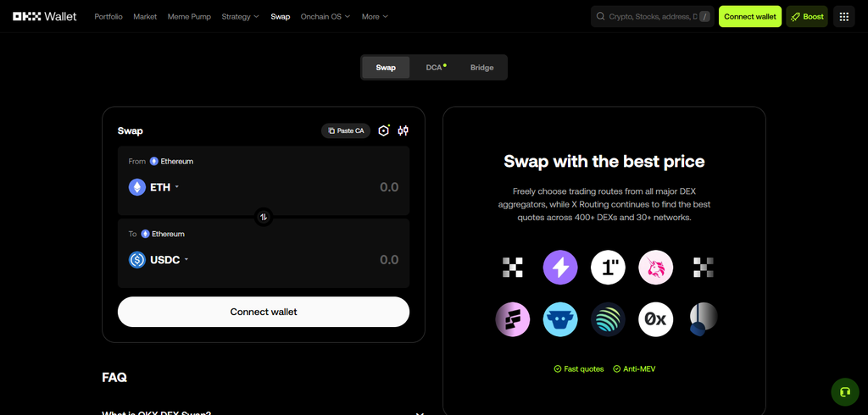
Task: Click the swap direction arrows icon
Action: (x=264, y=217)
